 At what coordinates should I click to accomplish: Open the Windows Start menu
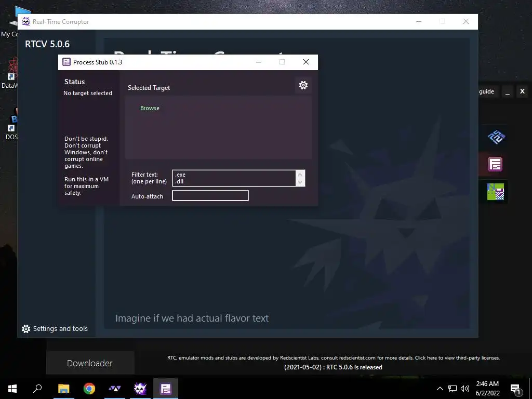click(12, 389)
